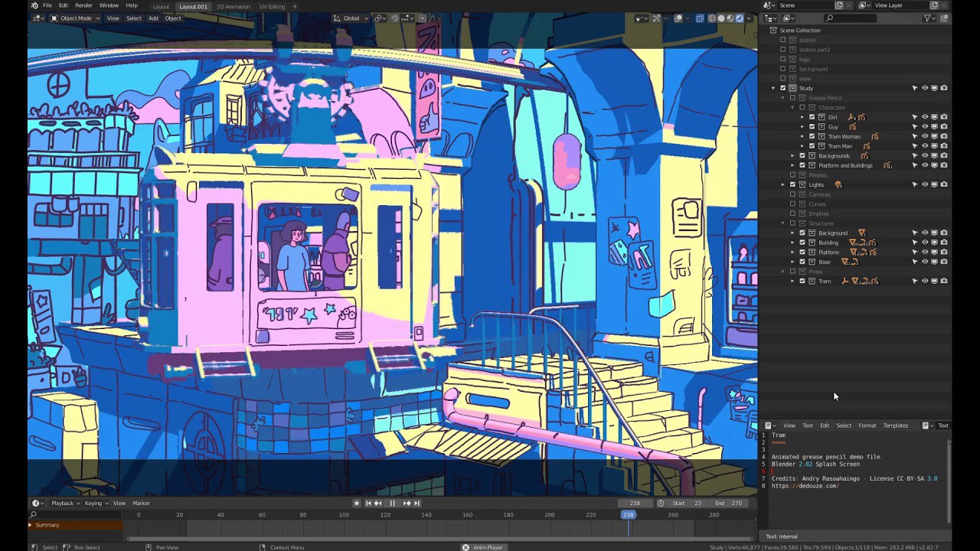Open the Window menu
The image size is (980, 551).
click(109, 5)
